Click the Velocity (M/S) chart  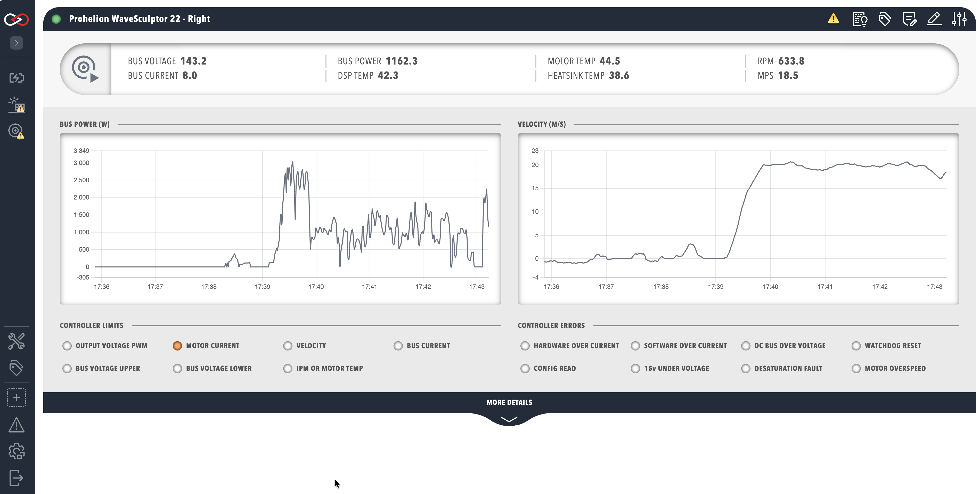pos(738,219)
